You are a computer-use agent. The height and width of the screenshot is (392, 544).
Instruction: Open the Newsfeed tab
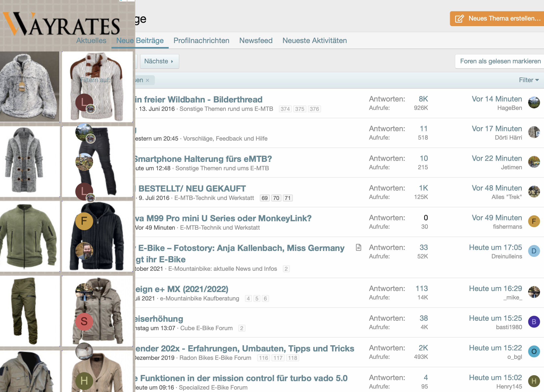[256, 40]
